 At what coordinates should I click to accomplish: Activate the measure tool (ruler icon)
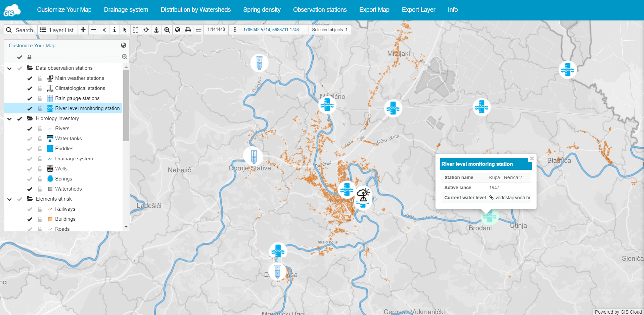click(198, 30)
